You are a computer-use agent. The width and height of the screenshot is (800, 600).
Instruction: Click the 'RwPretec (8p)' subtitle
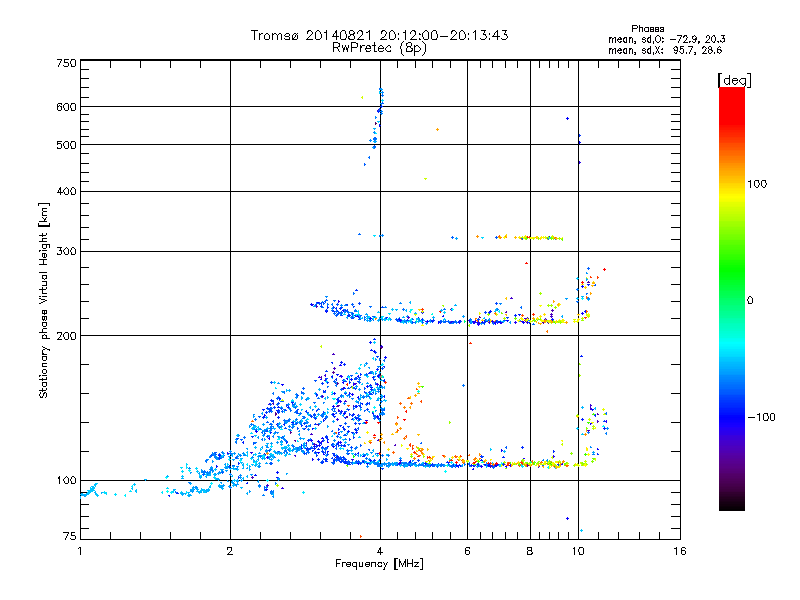coord(379,48)
